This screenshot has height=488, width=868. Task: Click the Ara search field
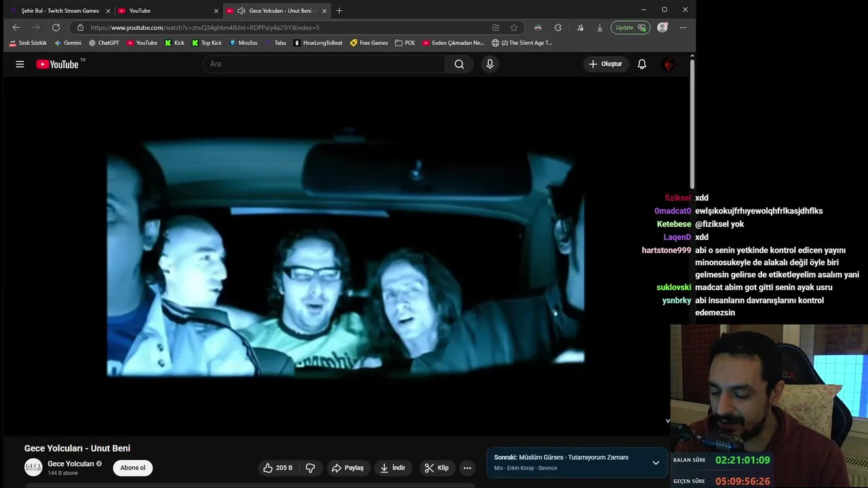point(324,64)
